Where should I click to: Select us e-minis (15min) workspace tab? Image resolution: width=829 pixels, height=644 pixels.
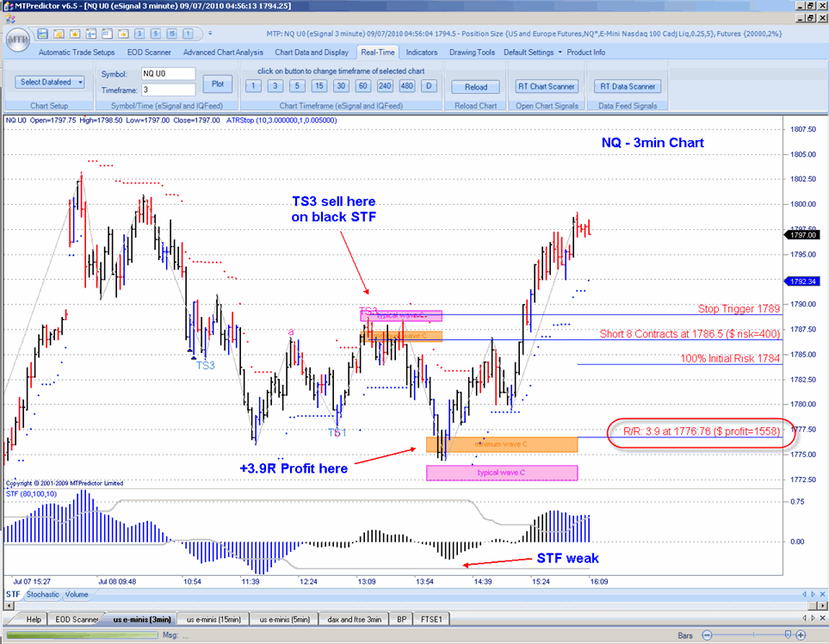tap(213, 619)
